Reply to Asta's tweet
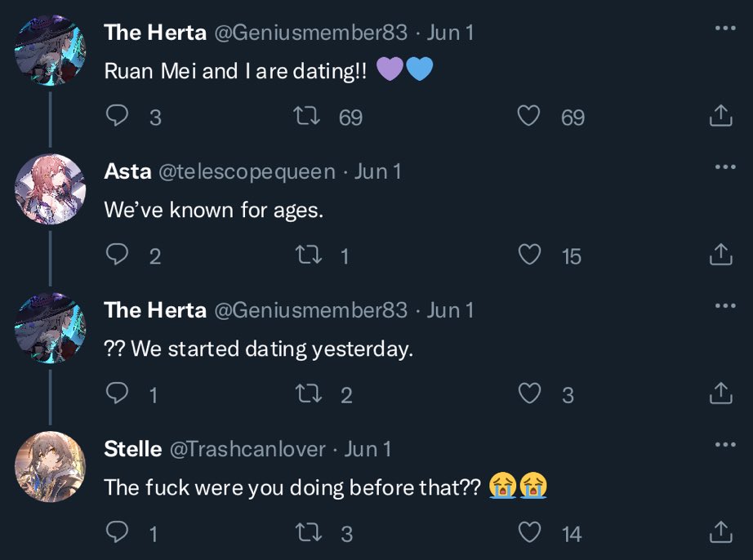Screen dimensions: 753x560 point(119,256)
